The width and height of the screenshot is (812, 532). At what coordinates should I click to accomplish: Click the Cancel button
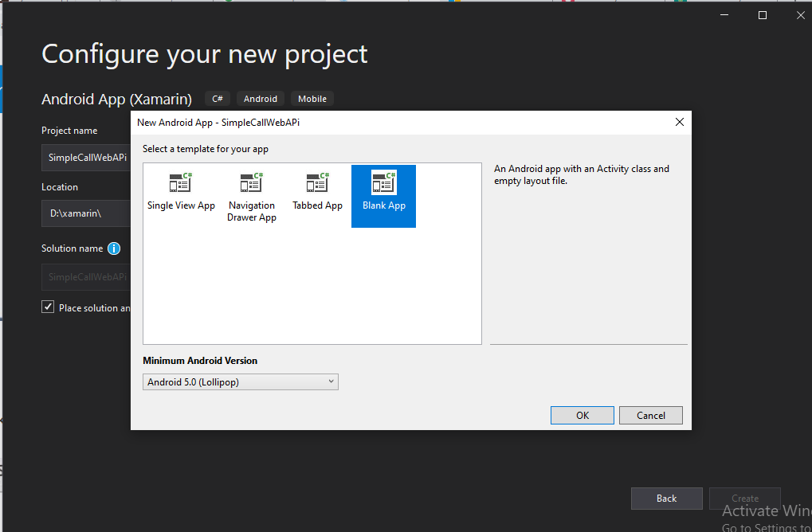coord(651,415)
